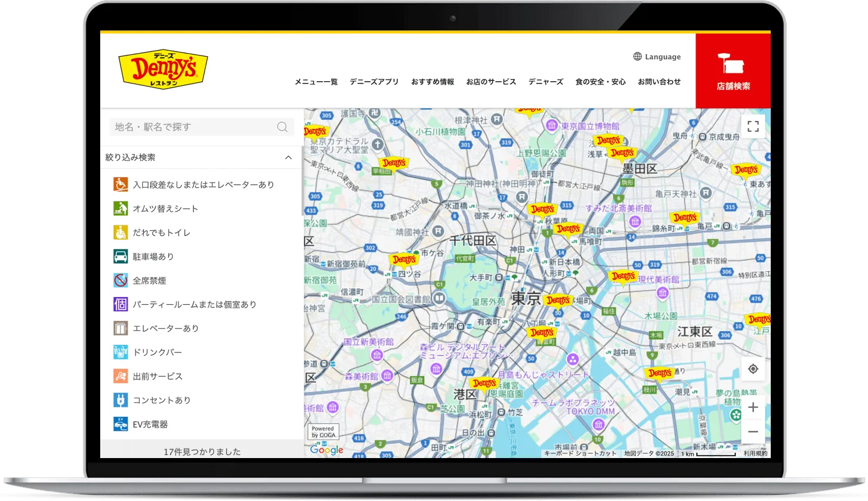Click the red 店舗検索 store search button
Screen dimensions: 868x501
(733, 70)
